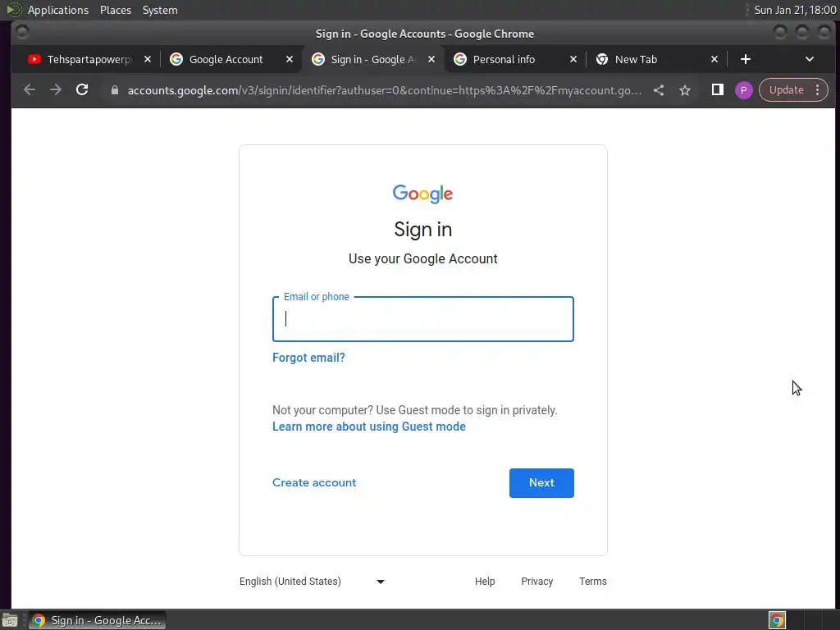Click the Create account link
Image resolution: width=840 pixels, height=630 pixels.
pos(314,482)
